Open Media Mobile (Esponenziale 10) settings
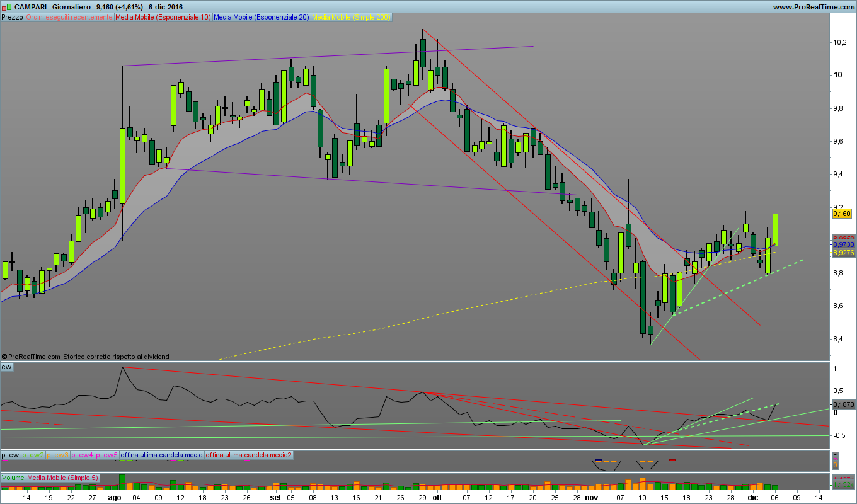857x504 pixels. click(163, 17)
